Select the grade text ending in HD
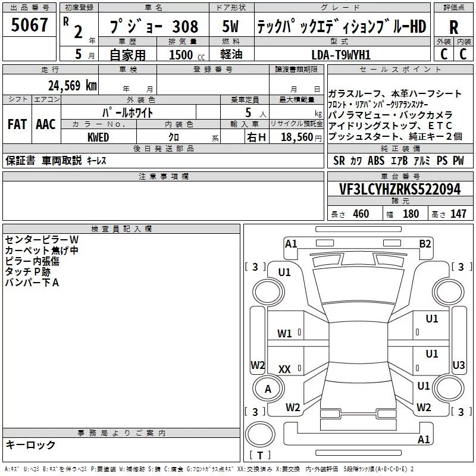Screen dimensions: 476x476 click(x=342, y=26)
